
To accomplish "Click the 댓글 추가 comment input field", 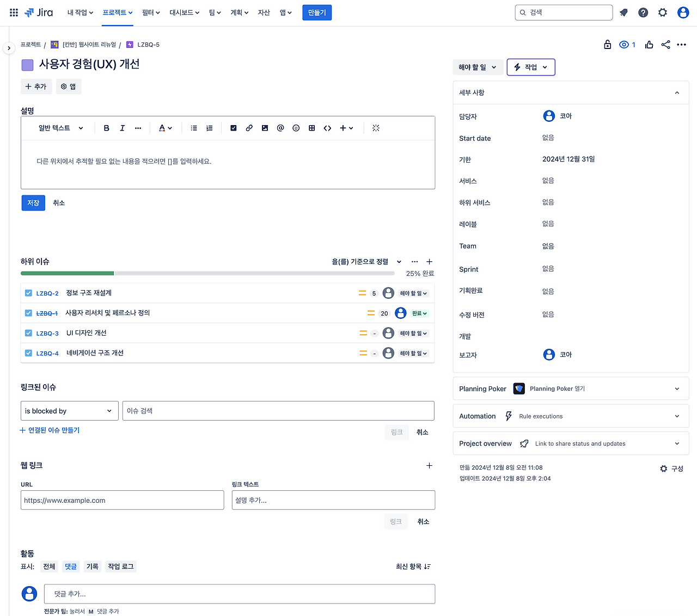I will (x=239, y=594).
